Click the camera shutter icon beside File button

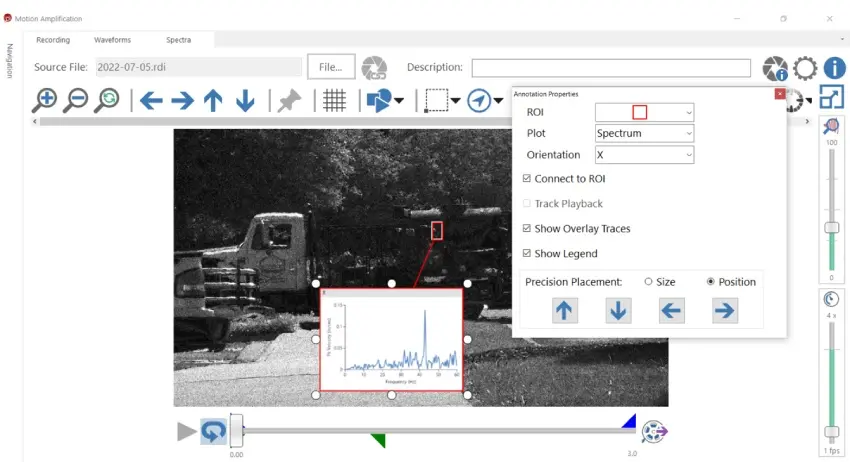[x=374, y=68]
